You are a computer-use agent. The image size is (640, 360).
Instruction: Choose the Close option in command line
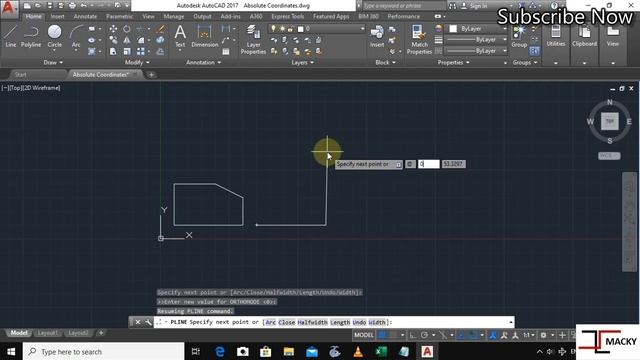(287, 322)
